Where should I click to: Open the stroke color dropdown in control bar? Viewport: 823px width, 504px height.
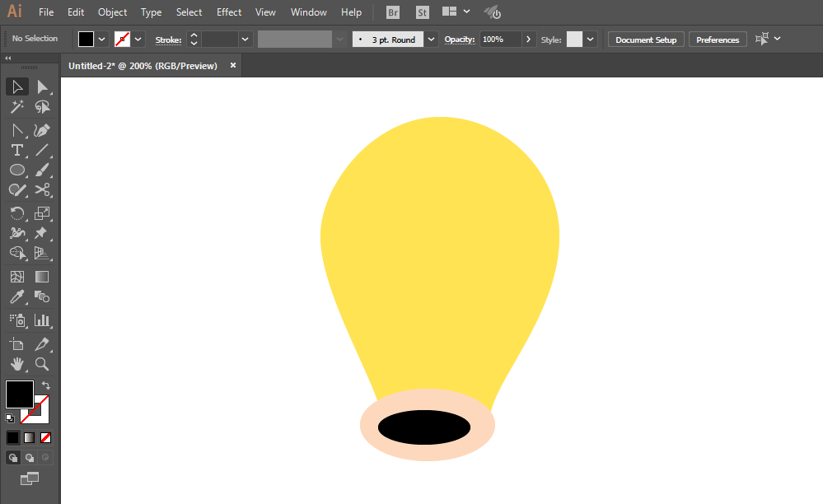[x=138, y=40]
